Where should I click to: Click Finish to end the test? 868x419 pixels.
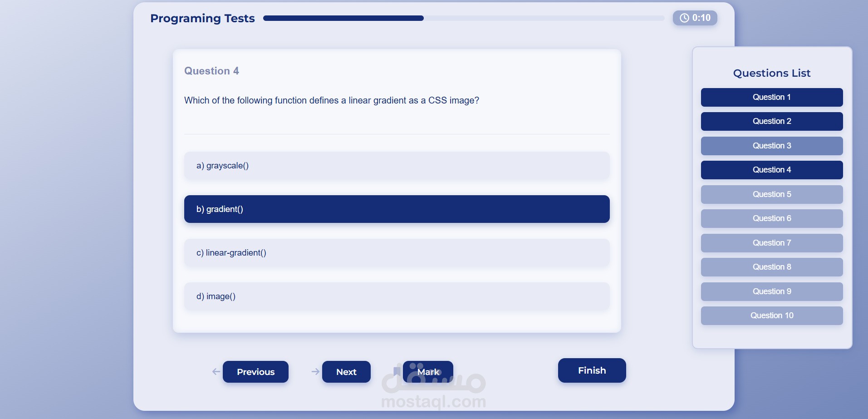[x=592, y=370]
